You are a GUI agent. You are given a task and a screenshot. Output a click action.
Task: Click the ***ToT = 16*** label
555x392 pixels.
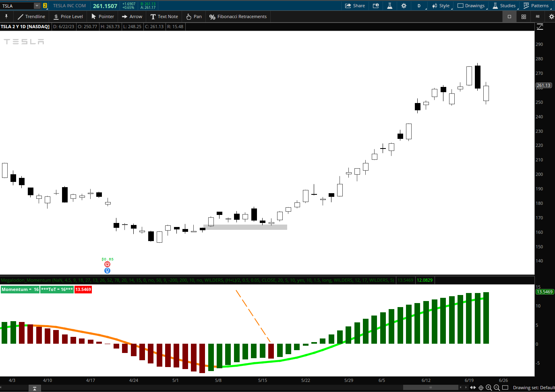pos(57,289)
